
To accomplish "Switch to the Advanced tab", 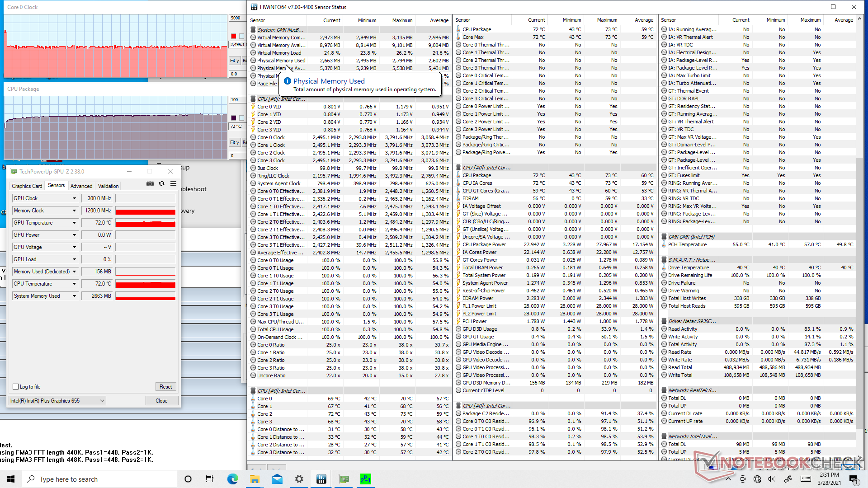I will (x=81, y=186).
